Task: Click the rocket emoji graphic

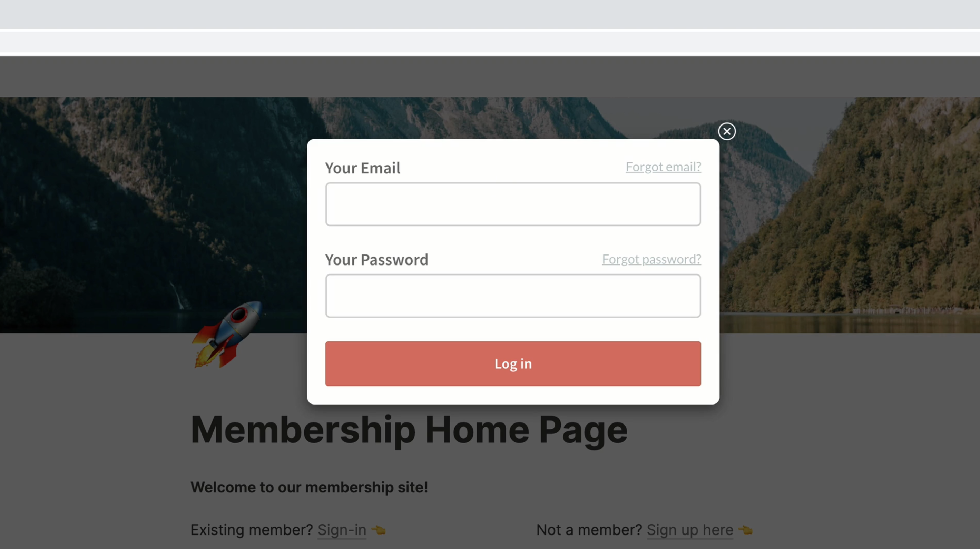Action: (x=228, y=335)
